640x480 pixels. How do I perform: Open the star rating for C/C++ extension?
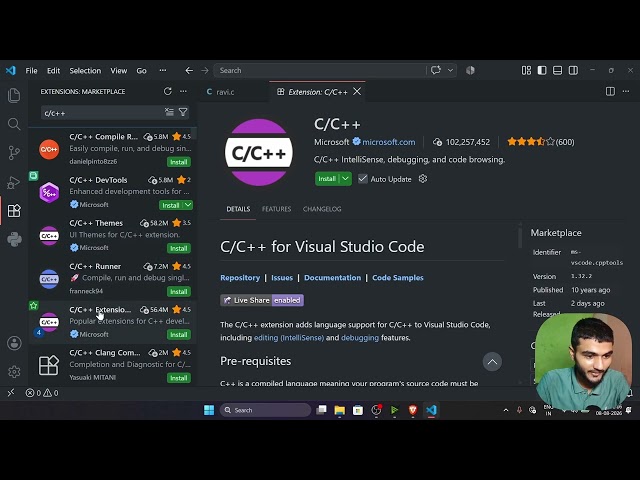[x=540, y=142]
